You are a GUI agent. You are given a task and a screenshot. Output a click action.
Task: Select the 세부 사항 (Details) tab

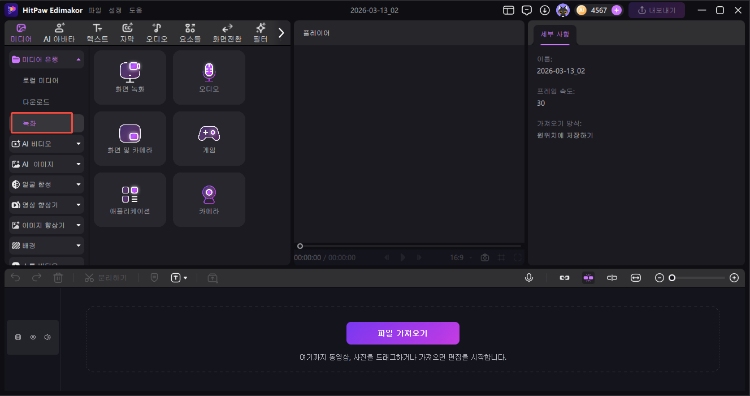click(555, 34)
